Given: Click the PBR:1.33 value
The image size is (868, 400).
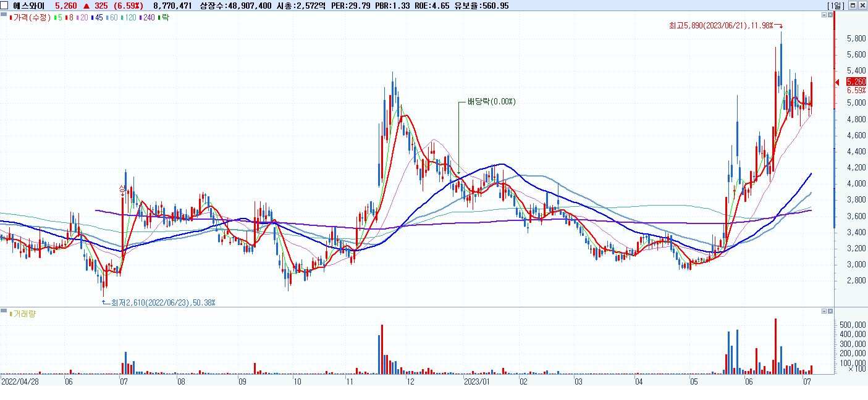Looking at the screenshot, I should (393, 5).
